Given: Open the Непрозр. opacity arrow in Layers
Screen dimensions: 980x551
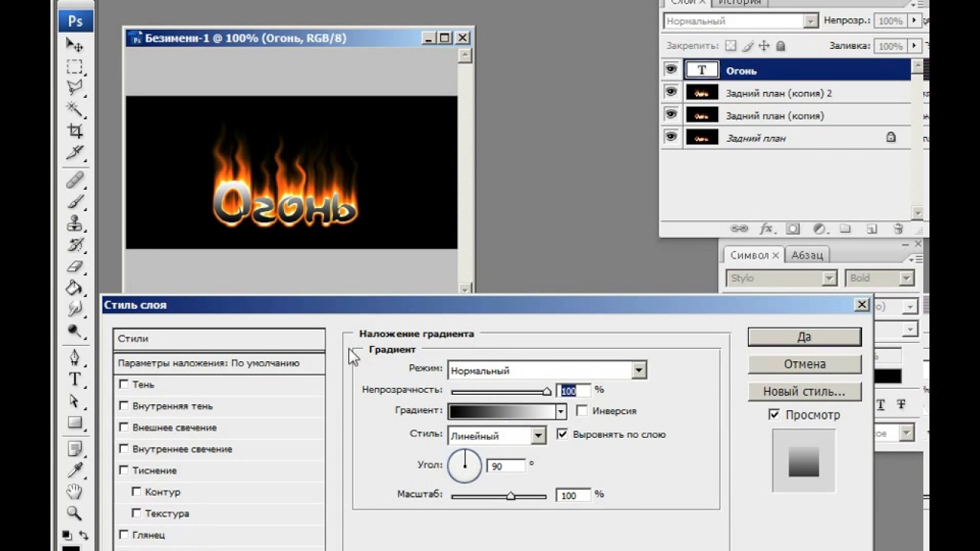Looking at the screenshot, I should [915, 21].
